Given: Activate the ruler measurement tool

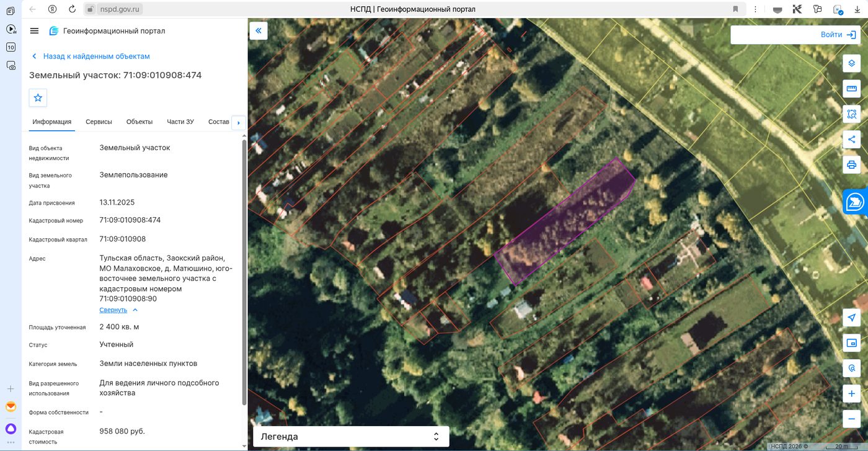Looking at the screenshot, I should click(x=852, y=89).
